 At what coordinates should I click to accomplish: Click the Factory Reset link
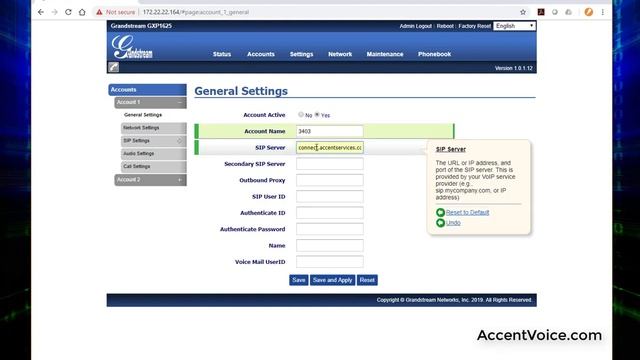coord(474,26)
